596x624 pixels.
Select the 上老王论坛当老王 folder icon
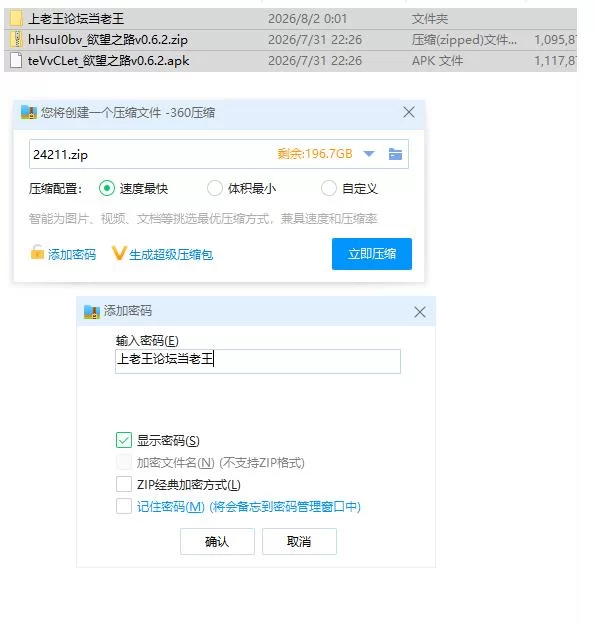pyautogui.click(x=16, y=18)
